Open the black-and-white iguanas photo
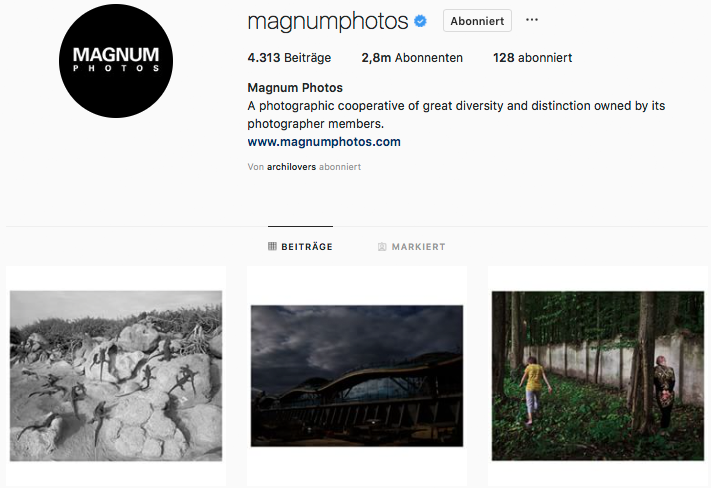The height and width of the screenshot is (488, 711). tap(116, 376)
